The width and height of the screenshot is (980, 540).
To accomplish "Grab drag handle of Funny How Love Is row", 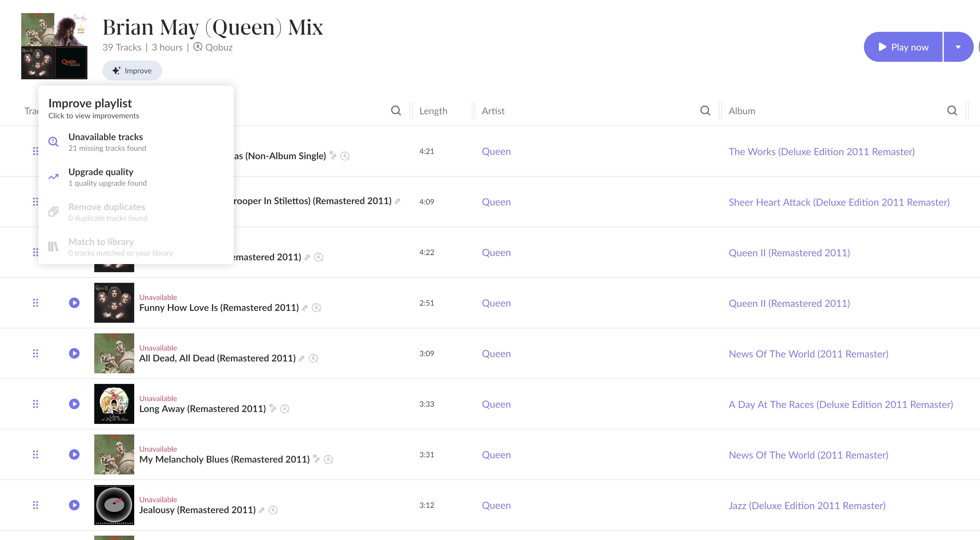I will point(35,303).
